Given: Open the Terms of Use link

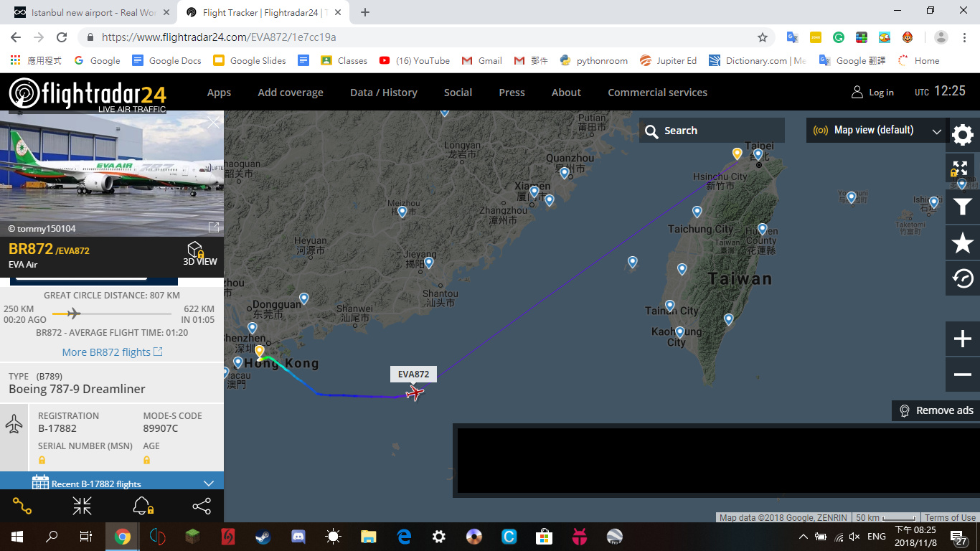Looking at the screenshot, I should point(950,518).
